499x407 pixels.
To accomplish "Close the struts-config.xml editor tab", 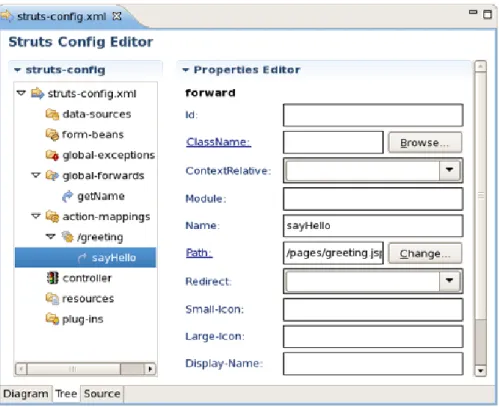I will pos(117,16).
